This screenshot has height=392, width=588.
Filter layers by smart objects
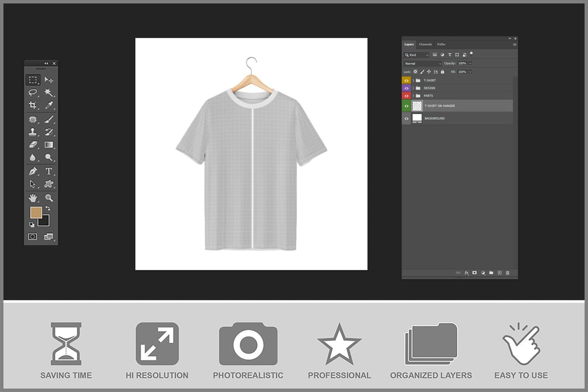coord(464,55)
